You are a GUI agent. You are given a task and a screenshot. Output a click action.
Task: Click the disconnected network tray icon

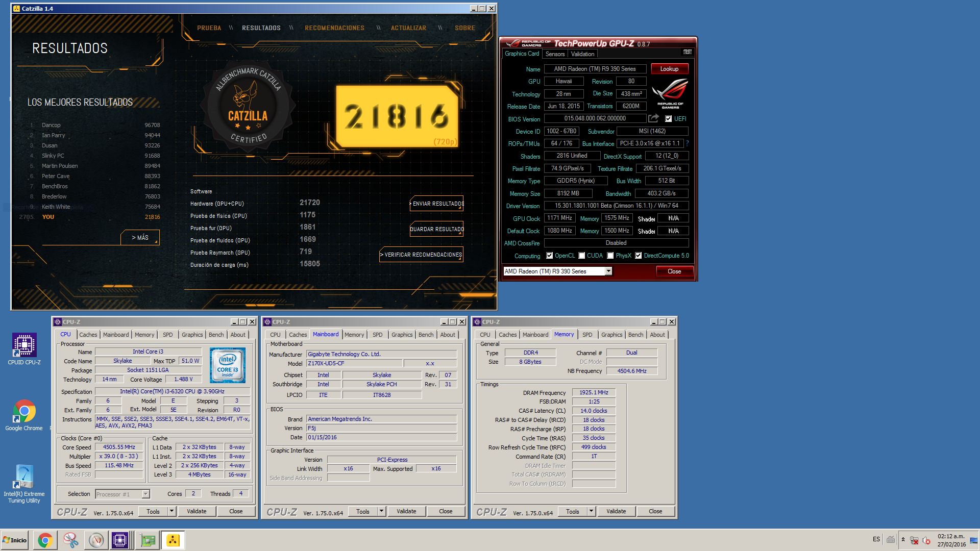tap(914, 540)
